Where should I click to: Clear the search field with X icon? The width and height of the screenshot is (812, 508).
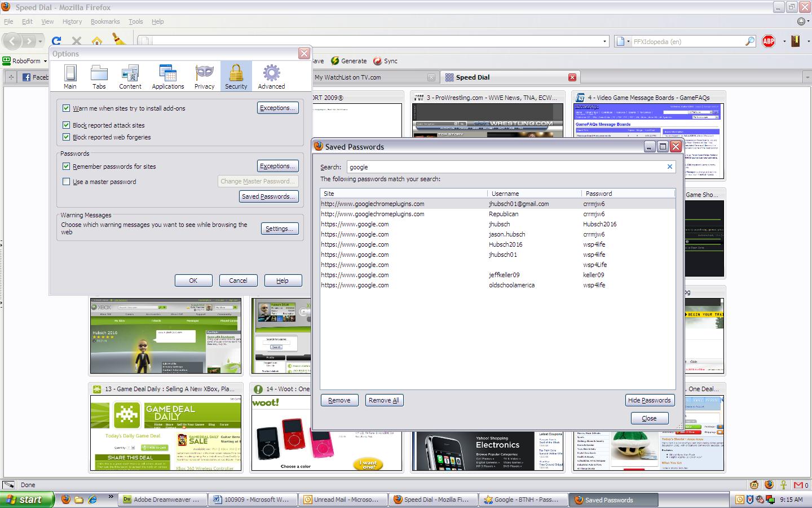669,167
